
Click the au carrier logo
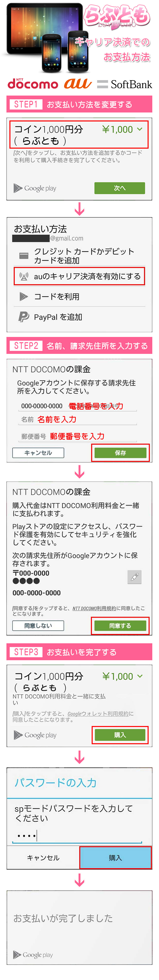(78, 83)
